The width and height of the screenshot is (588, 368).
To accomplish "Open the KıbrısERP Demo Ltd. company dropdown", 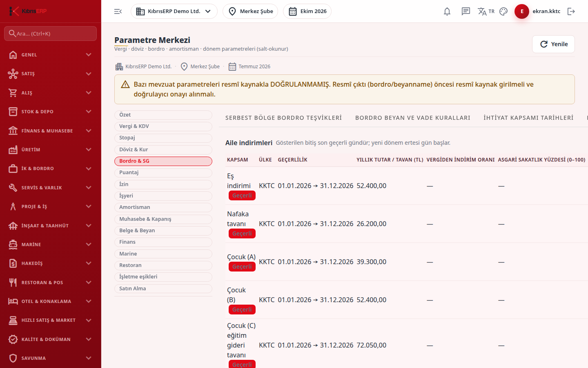I will click(x=174, y=11).
